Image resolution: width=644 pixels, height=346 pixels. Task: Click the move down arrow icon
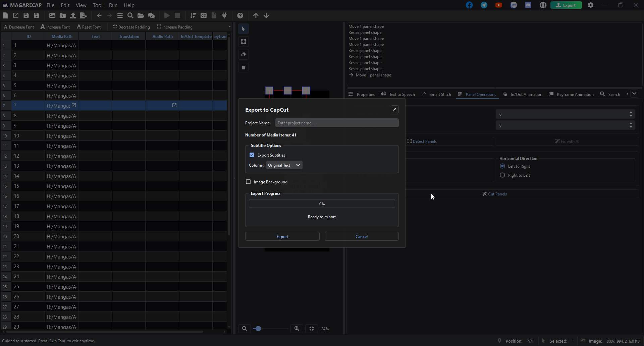click(x=266, y=15)
